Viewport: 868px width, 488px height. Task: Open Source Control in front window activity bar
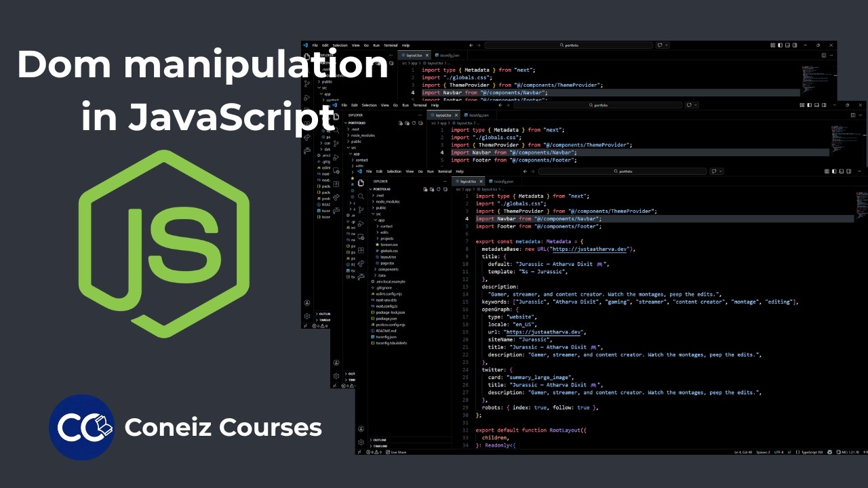click(x=361, y=210)
